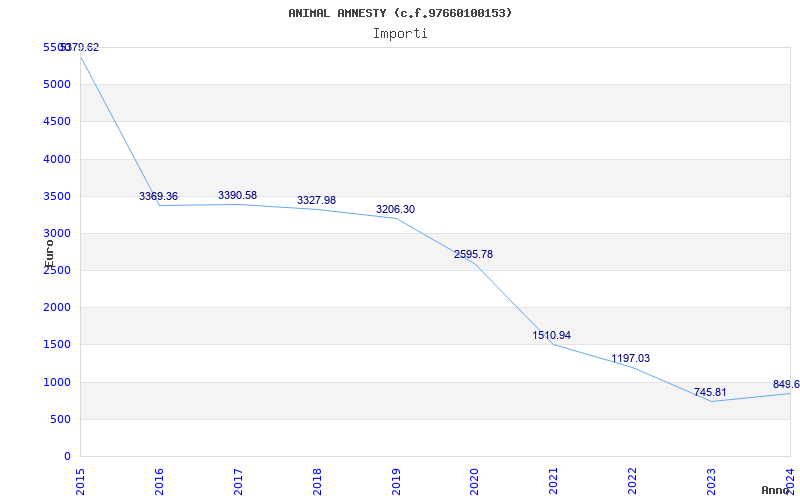This screenshot has width=800, height=500.
Task: Click the 3206.30 data label
Action: coord(395,210)
